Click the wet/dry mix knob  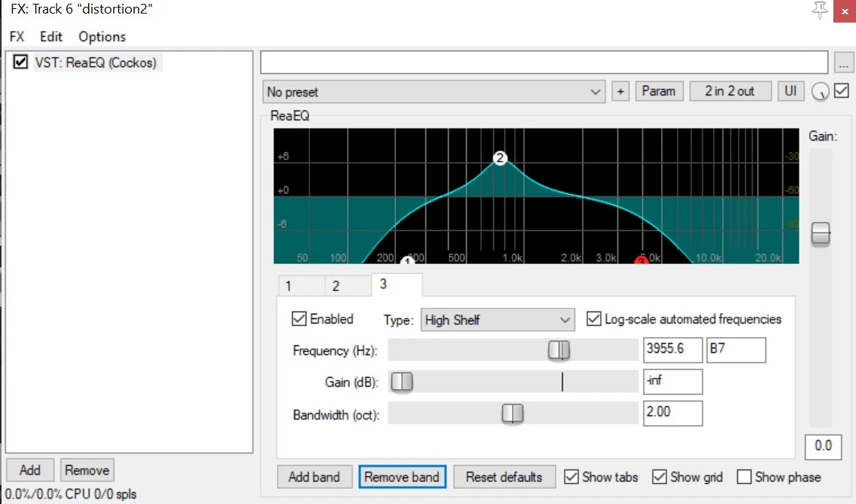tap(821, 92)
